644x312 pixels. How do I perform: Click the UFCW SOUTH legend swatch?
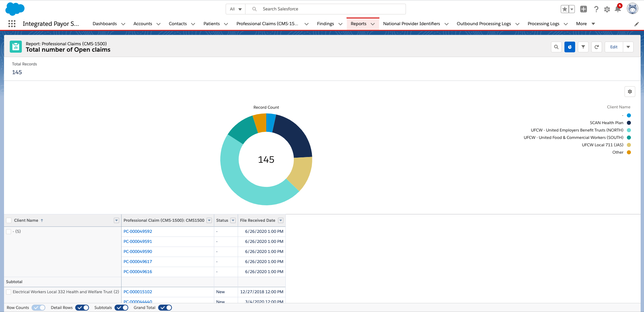629,138
